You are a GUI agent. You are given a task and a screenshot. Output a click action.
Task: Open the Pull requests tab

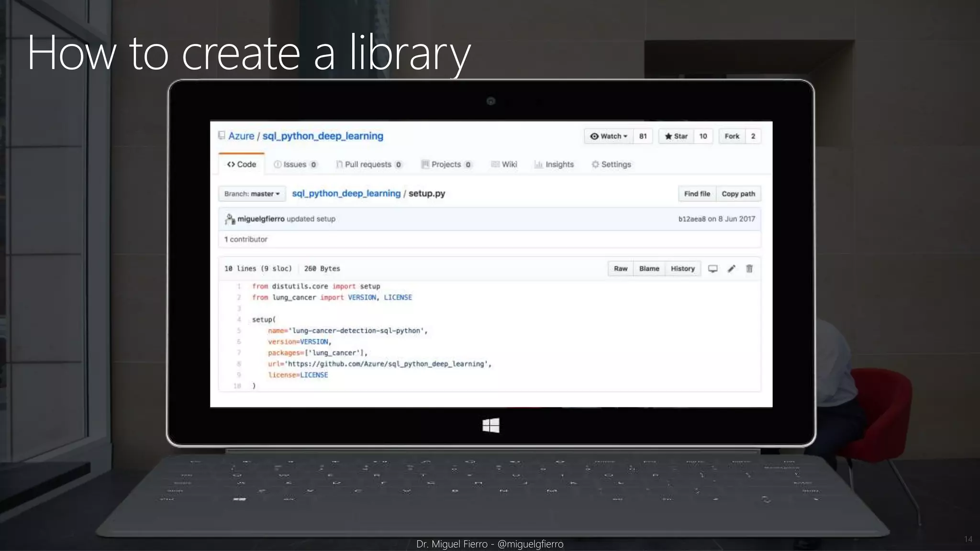click(x=369, y=164)
